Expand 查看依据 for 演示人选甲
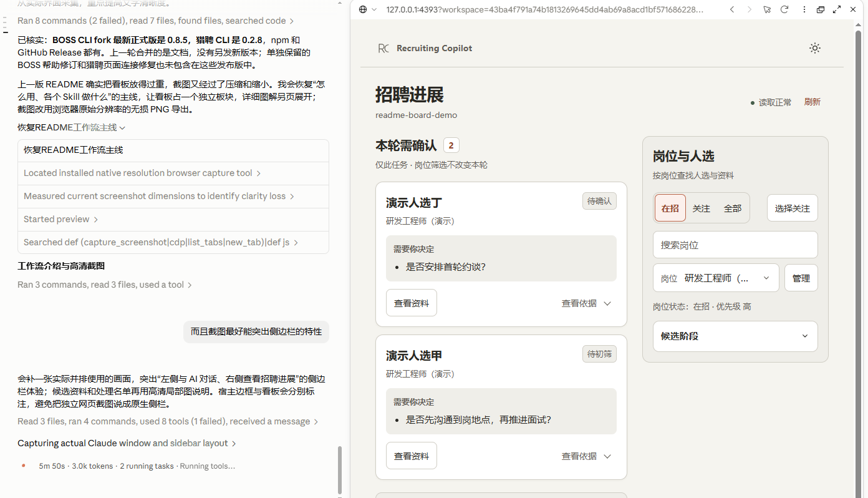 click(x=586, y=456)
